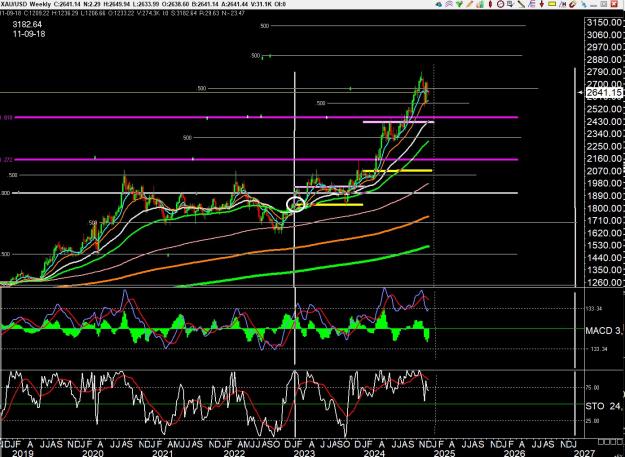Screen dimensions: 625x457
Task: Select the upper yellow line near 2070
Action: click(397, 171)
